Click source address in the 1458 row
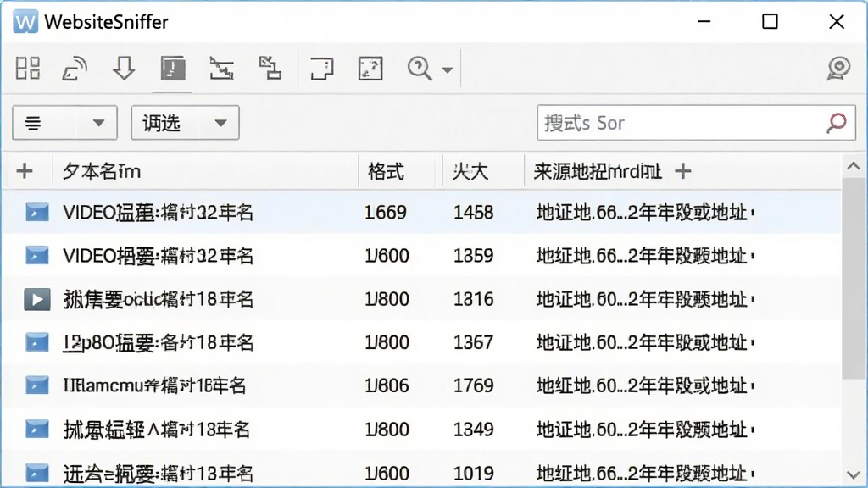The image size is (868, 488). (645, 213)
